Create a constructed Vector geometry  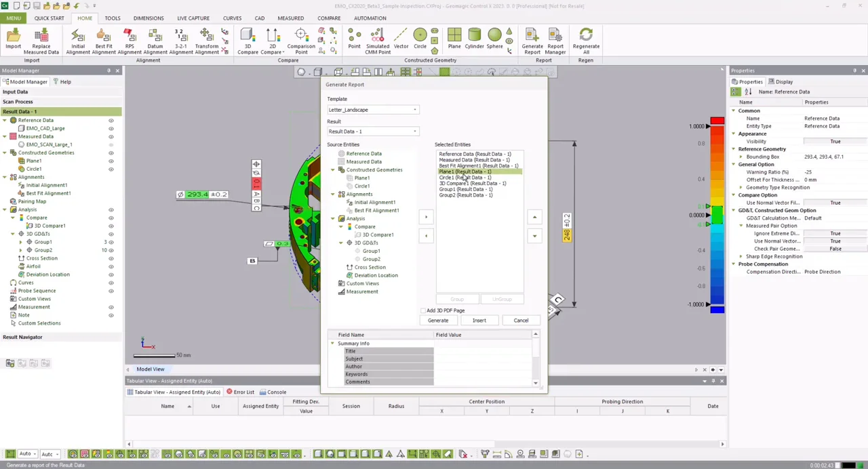401,39
